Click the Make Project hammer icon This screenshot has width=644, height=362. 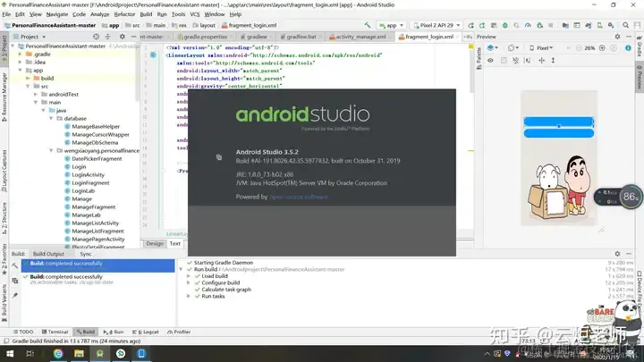[367, 25]
